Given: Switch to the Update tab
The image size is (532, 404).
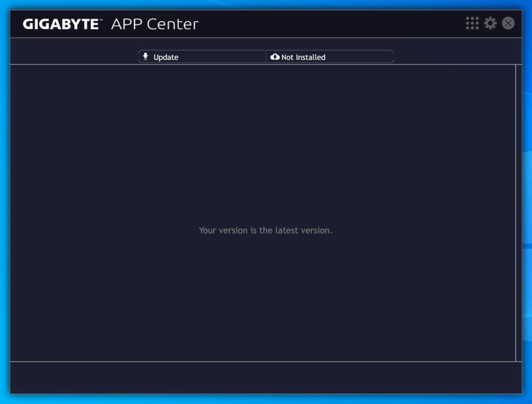Looking at the screenshot, I should click(x=202, y=57).
